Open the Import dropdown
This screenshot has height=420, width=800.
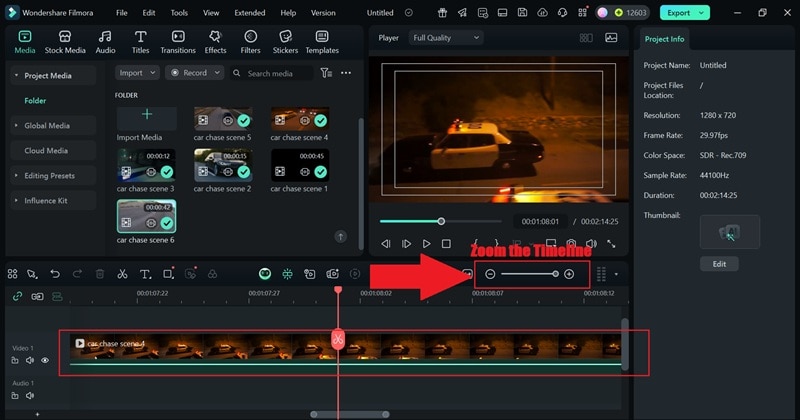click(136, 73)
